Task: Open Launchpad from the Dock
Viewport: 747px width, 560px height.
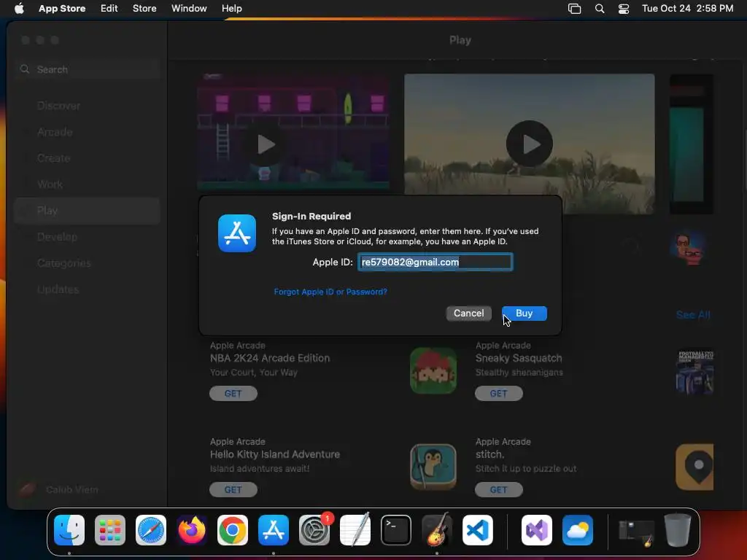Action: (110, 530)
